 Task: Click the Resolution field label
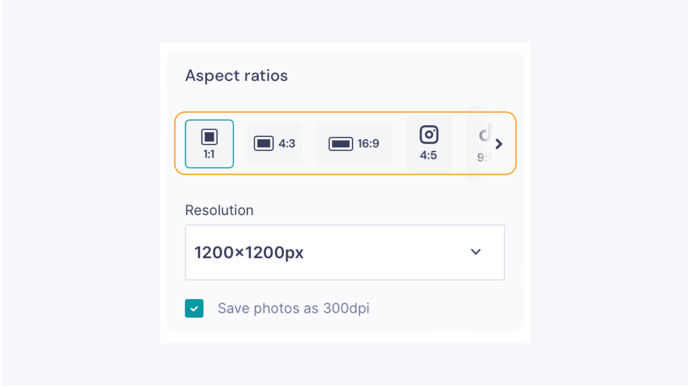(x=219, y=210)
